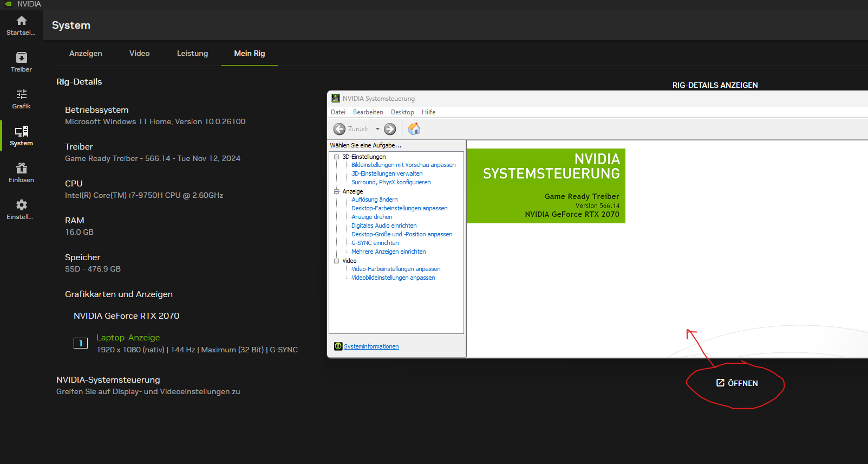Open G-SYNC einrichten link
The width and height of the screenshot is (868, 464).
375,243
